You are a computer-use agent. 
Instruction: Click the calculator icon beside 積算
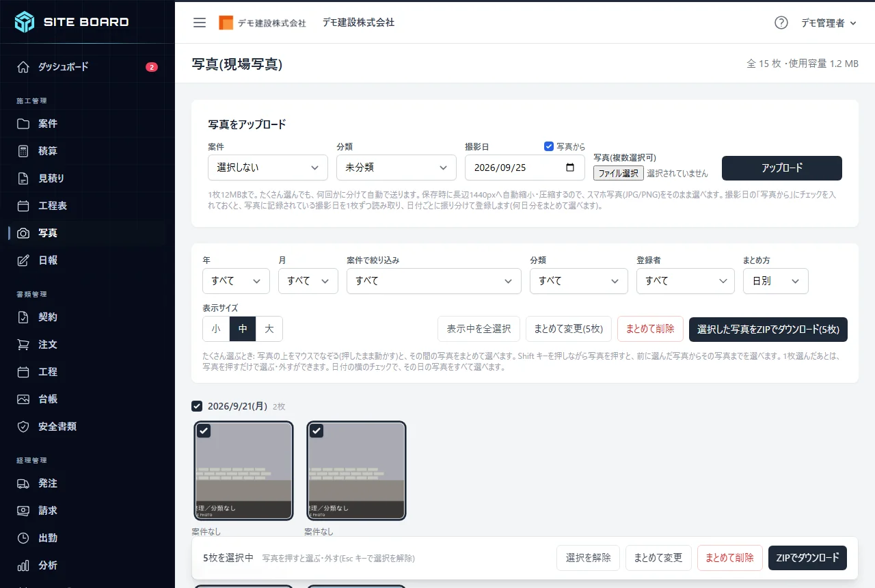pos(23,151)
